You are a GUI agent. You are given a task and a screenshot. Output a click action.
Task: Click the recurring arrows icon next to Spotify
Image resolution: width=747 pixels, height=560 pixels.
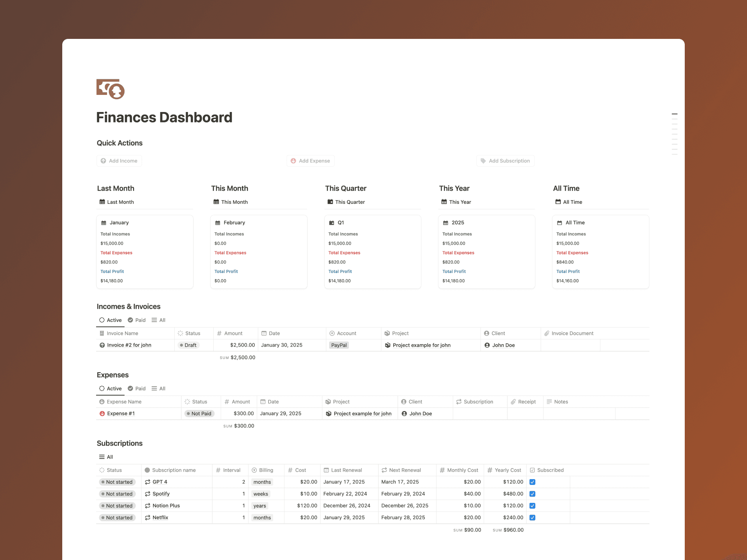pos(147,494)
